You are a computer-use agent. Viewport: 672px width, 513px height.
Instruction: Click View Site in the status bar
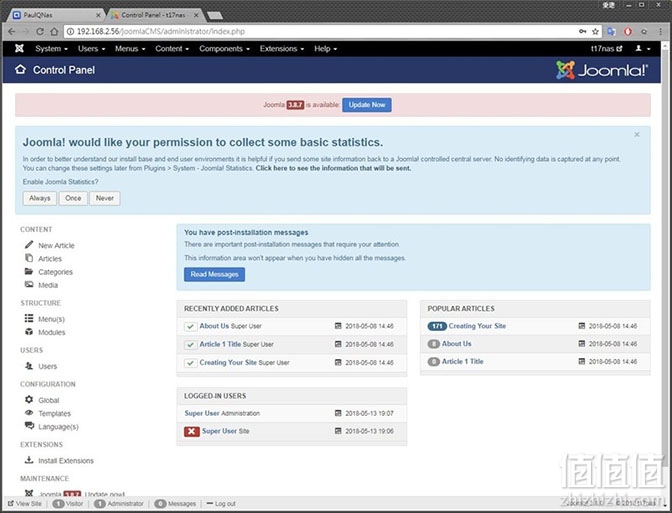25,504
